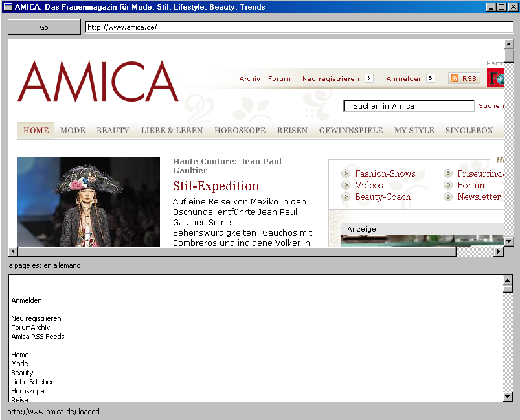Screen dimensions: 520x420
Task: Open the RSS text link
Action: (x=469, y=78)
